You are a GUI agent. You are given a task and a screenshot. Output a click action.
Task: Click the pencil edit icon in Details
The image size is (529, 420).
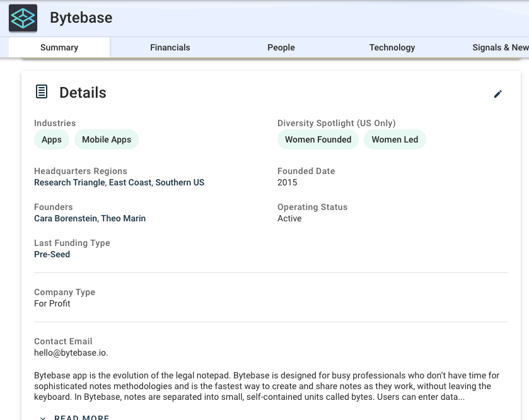[498, 94]
